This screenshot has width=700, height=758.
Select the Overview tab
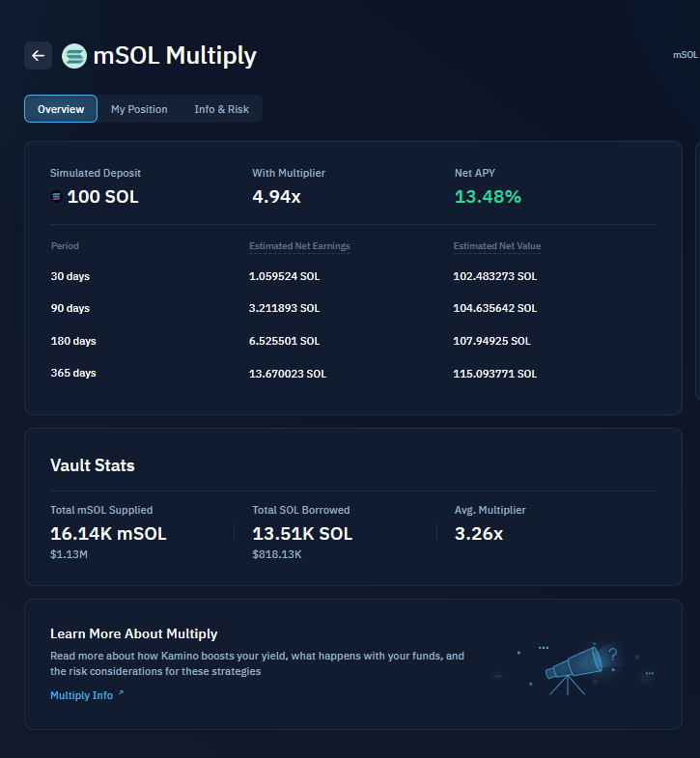[x=61, y=109]
